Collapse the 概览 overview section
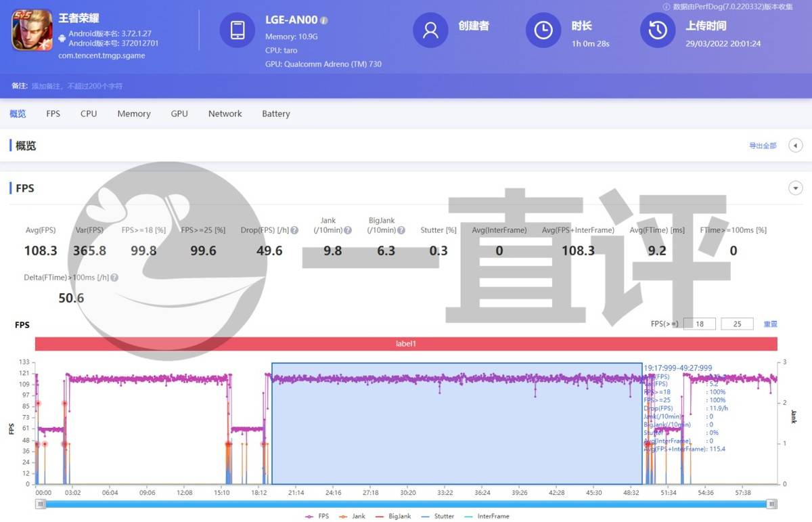Image resolution: width=812 pixels, height=522 pixels. click(795, 145)
